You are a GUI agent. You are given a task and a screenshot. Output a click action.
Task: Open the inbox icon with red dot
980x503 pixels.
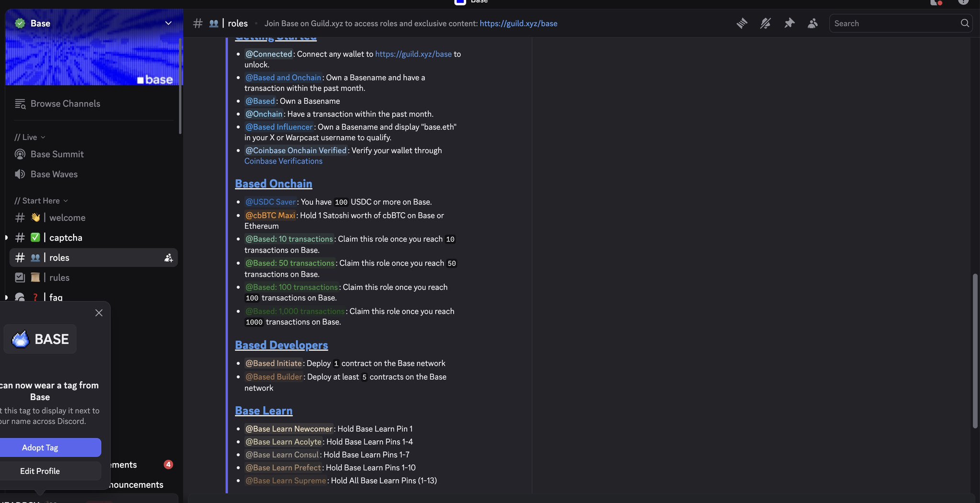coord(936,2)
